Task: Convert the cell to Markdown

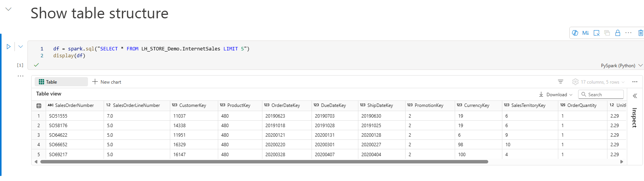Action: click(586, 33)
